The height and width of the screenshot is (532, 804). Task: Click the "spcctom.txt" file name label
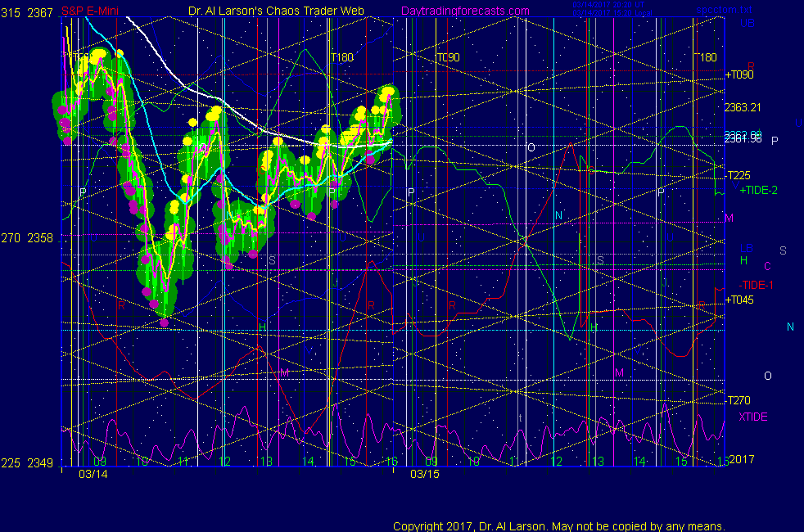pyautogui.click(x=724, y=10)
